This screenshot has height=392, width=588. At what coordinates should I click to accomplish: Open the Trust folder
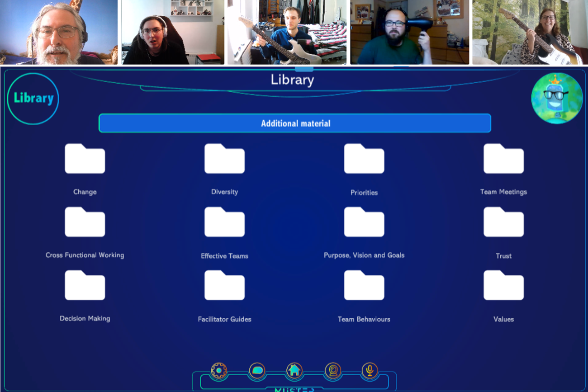click(503, 222)
